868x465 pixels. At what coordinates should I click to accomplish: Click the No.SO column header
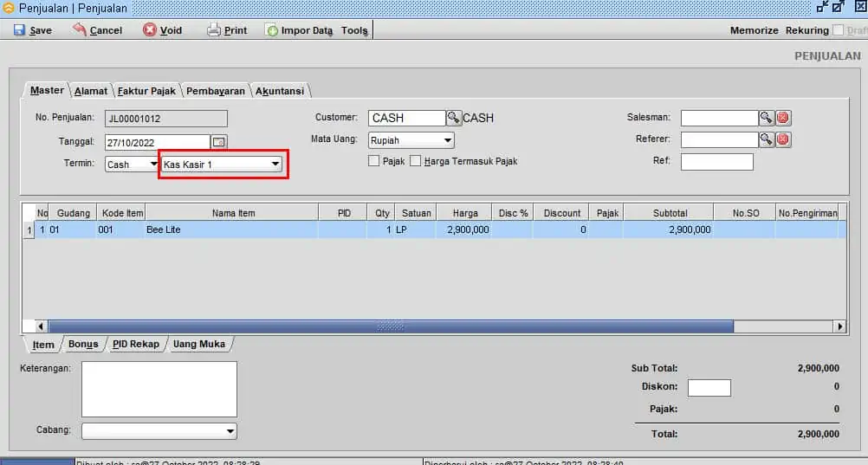tap(744, 212)
